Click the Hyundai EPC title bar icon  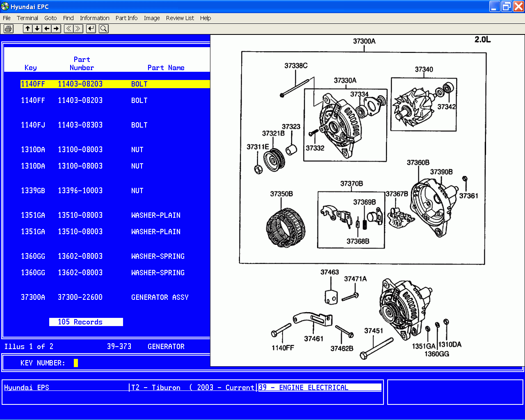point(5,7)
